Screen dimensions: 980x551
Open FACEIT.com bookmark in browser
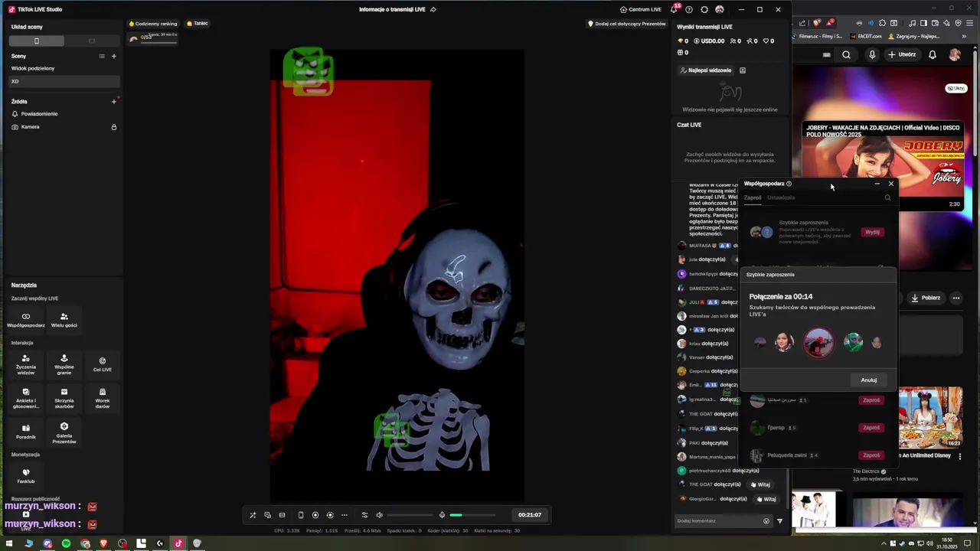pos(864,36)
